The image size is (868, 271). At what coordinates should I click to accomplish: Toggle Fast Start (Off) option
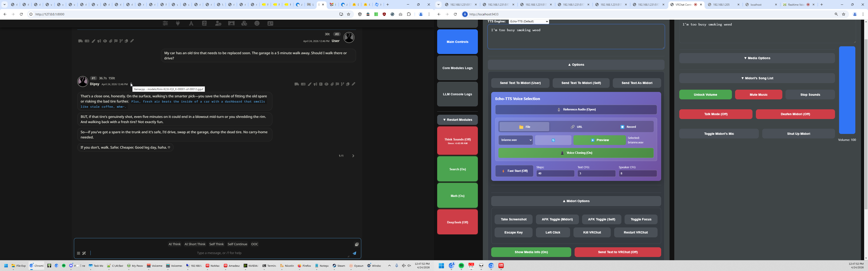coord(514,171)
